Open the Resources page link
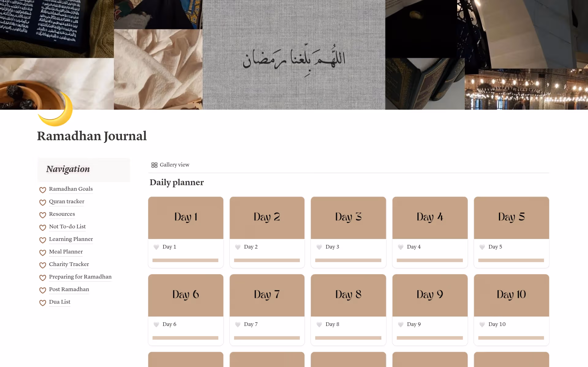 [x=62, y=214]
